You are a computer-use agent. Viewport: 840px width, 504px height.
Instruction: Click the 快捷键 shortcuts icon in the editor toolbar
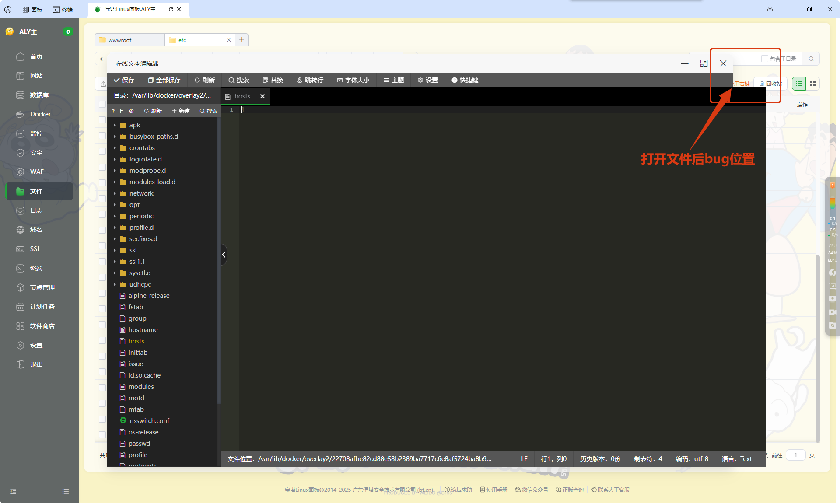click(x=465, y=80)
